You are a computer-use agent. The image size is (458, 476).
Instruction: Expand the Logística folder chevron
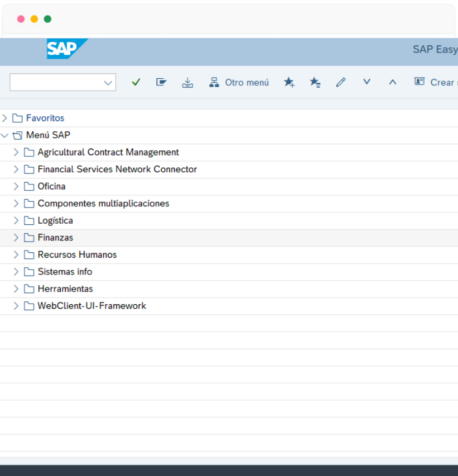tap(16, 221)
